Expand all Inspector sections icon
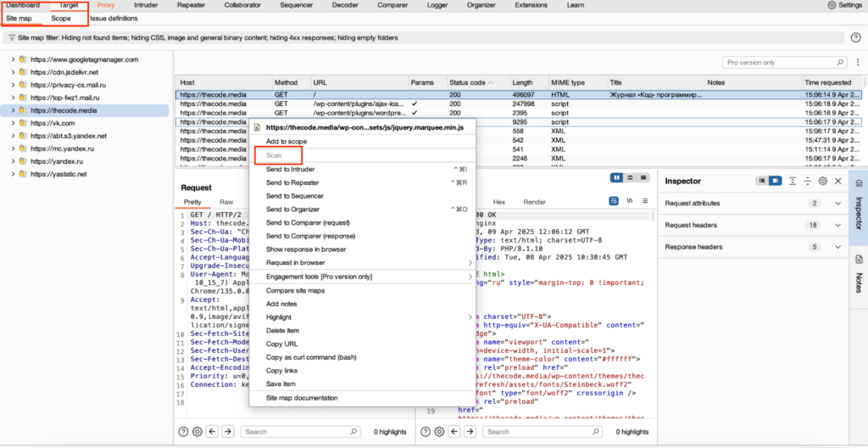The height and width of the screenshot is (448, 868). (793, 181)
